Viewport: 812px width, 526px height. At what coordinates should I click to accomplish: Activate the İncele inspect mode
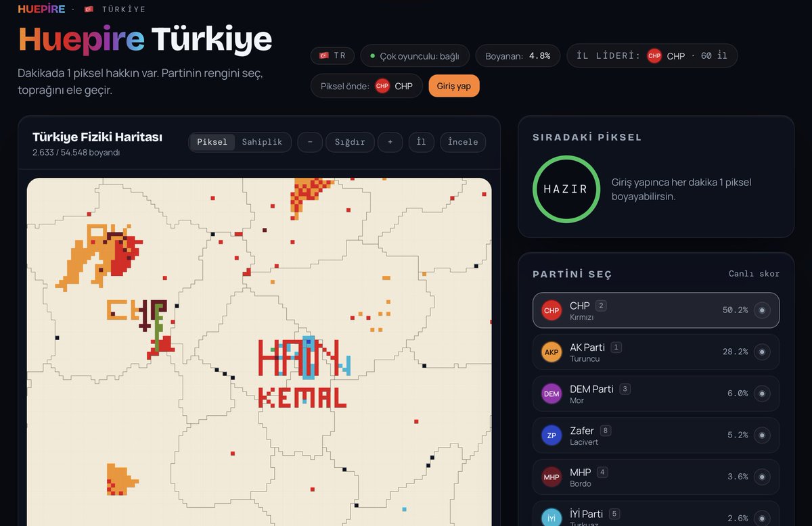463,142
